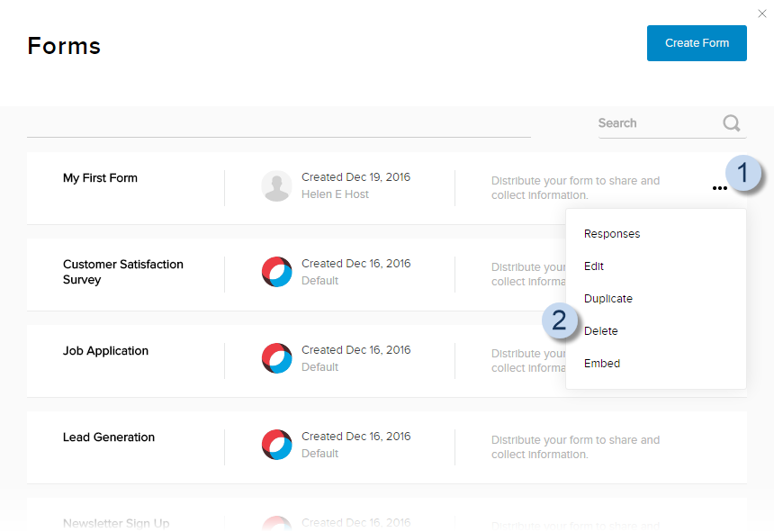Close the Forms dialog with X

(x=762, y=14)
